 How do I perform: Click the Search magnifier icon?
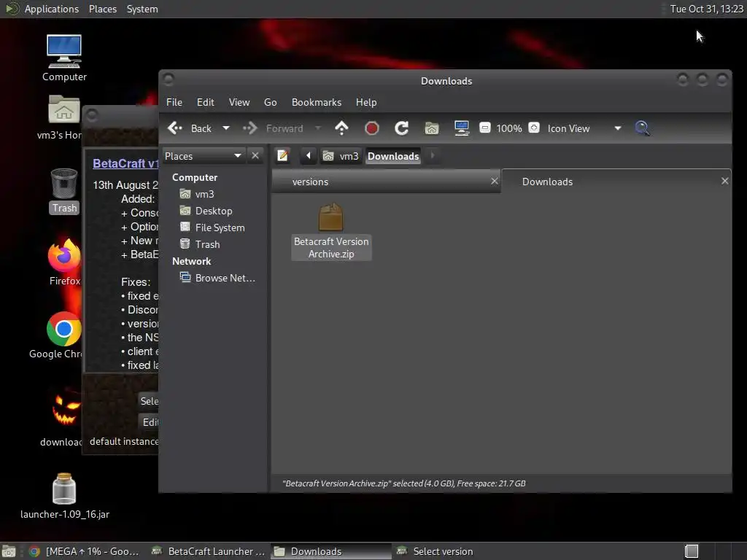click(x=642, y=128)
